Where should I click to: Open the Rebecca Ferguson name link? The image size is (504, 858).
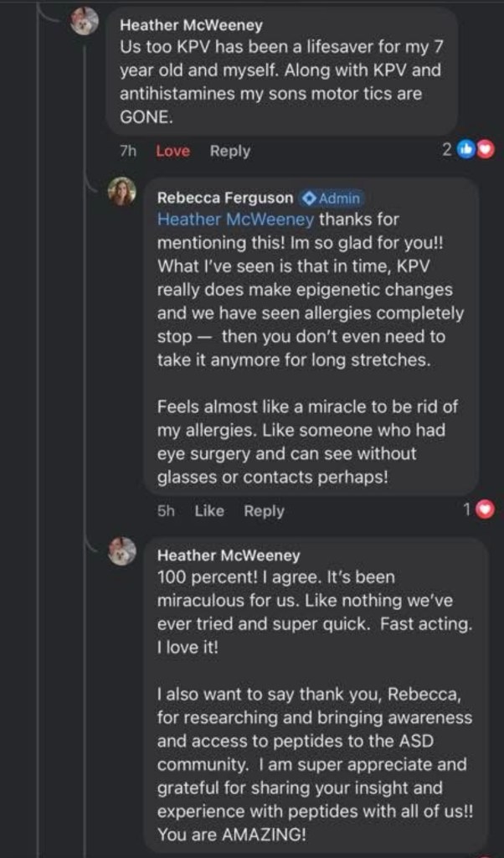[225, 199]
